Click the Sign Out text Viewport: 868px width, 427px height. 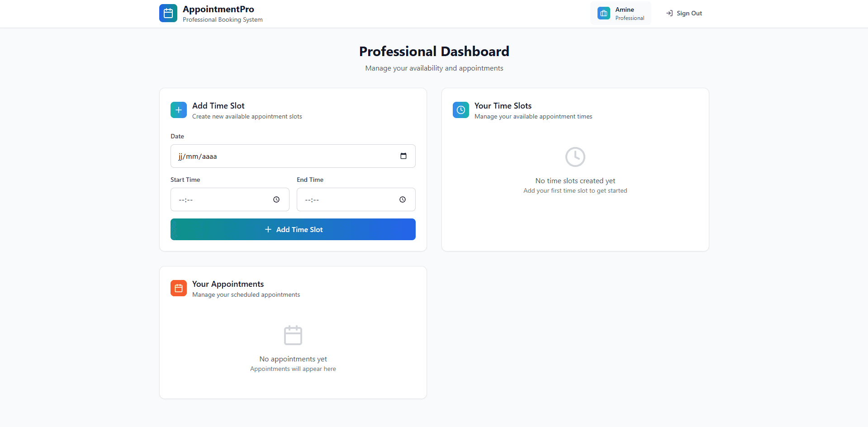click(689, 13)
